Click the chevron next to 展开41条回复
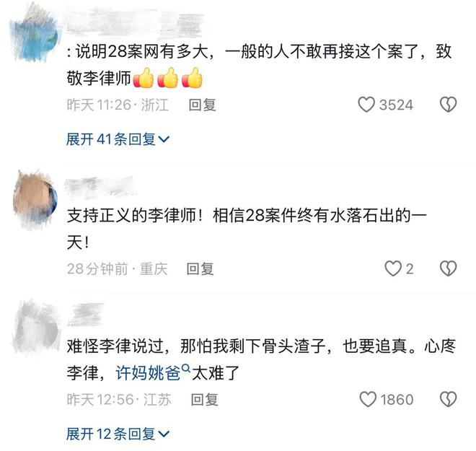 pyautogui.click(x=164, y=140)
